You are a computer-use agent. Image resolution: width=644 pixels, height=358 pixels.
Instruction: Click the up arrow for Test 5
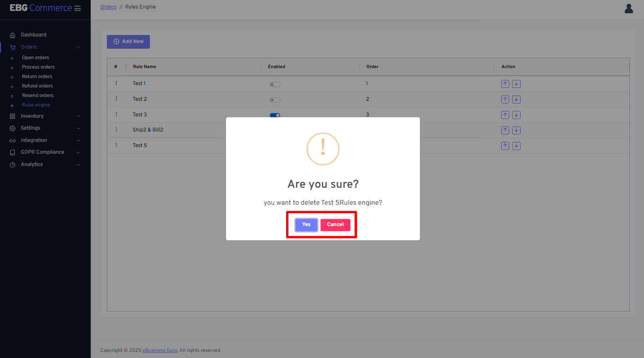[505, 146]
